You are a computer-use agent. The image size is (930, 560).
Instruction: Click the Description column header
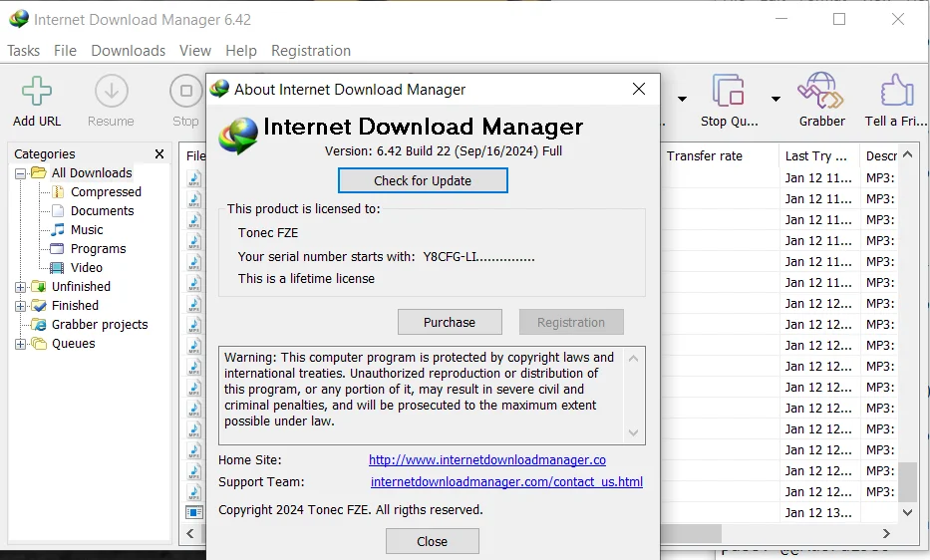pos(881,156)
